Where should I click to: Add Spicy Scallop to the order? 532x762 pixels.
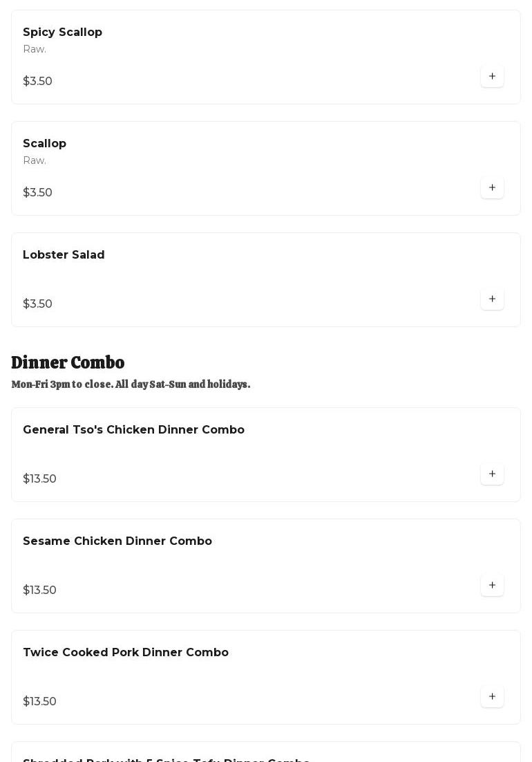click(492, 76)
